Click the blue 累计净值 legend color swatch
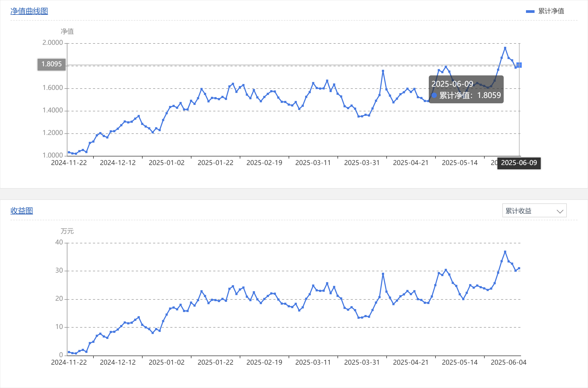Screen dimensions: 588x388 [x=530, y=11]
